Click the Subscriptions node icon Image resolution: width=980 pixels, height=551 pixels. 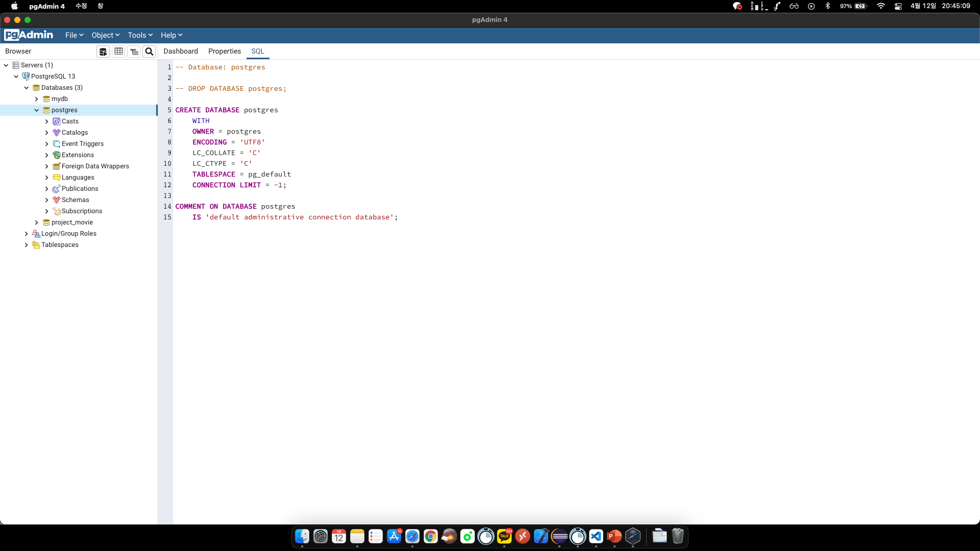tap(57, 211)
